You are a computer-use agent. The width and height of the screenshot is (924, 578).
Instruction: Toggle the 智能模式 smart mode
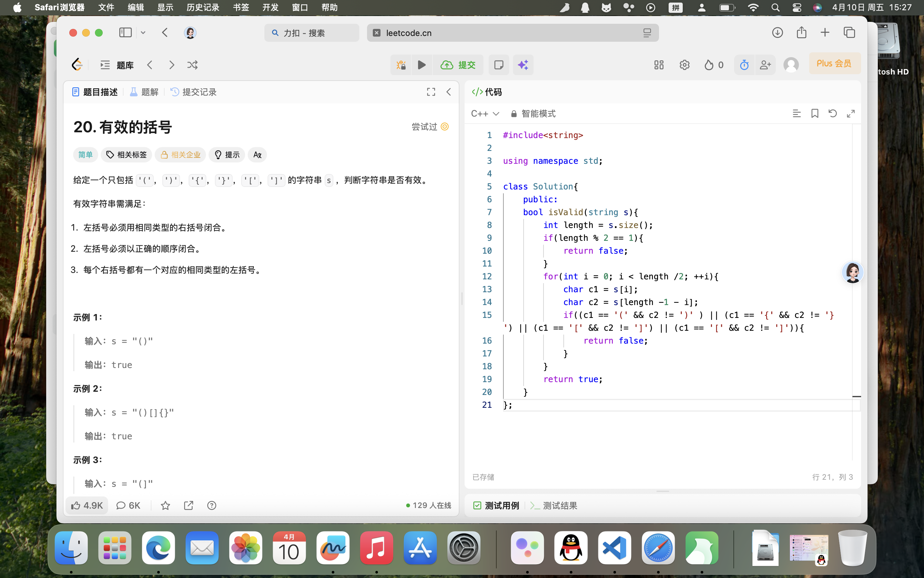pos(533,114)
